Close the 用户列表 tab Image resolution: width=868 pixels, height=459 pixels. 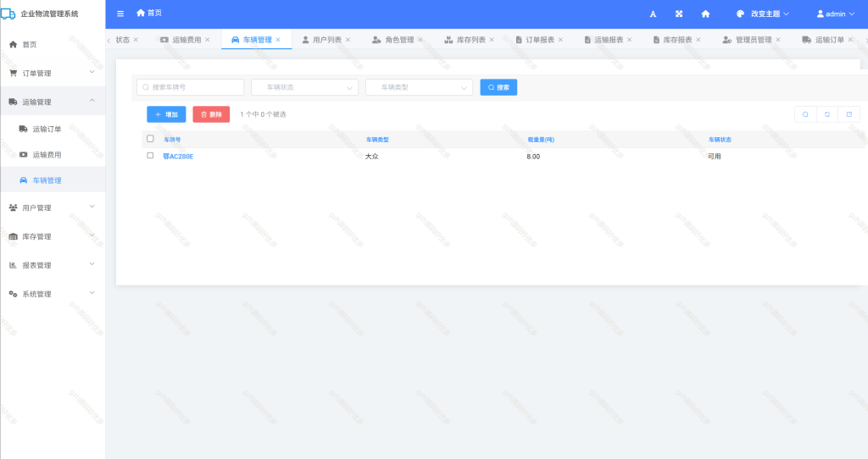[x=348, y=40]
